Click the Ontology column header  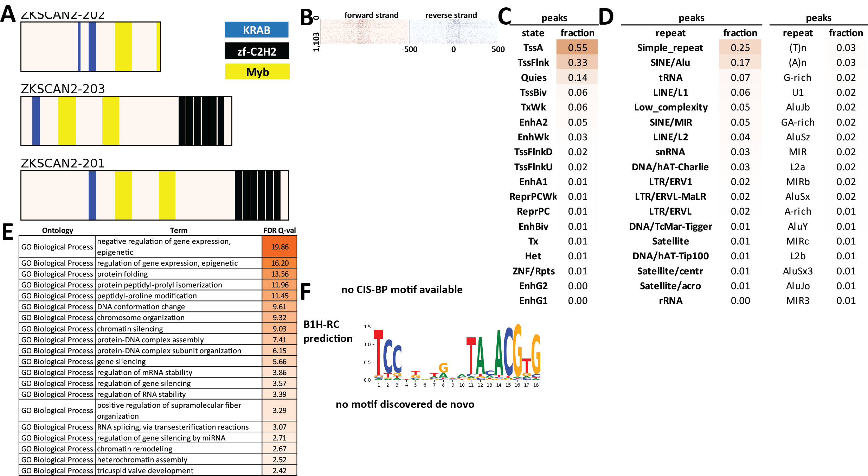[x=57, y=230]
